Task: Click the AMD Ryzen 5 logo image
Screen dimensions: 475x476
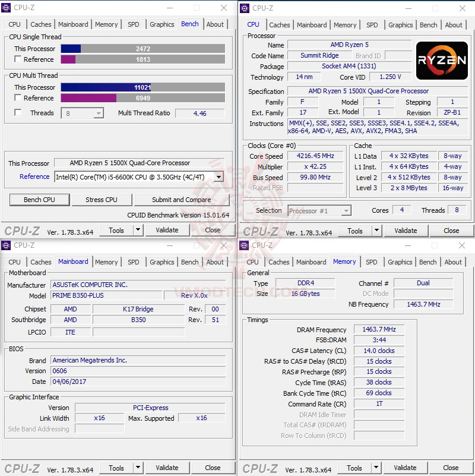Action: (x=442, y=60)
